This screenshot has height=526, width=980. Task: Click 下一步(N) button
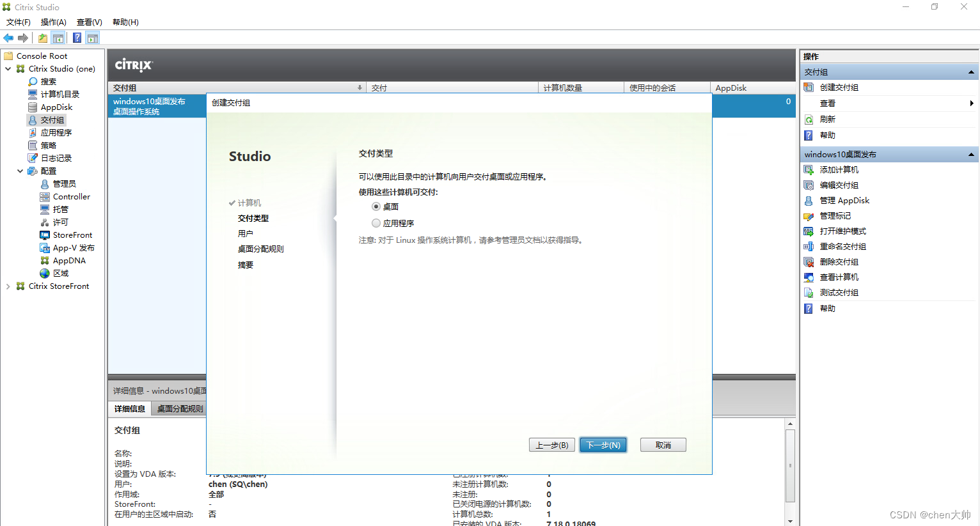(603, 445)
